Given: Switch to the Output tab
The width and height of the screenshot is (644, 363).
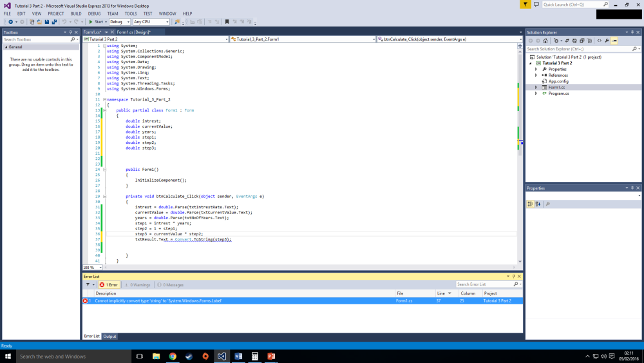Looking at the screenshot, I should 110,336.
